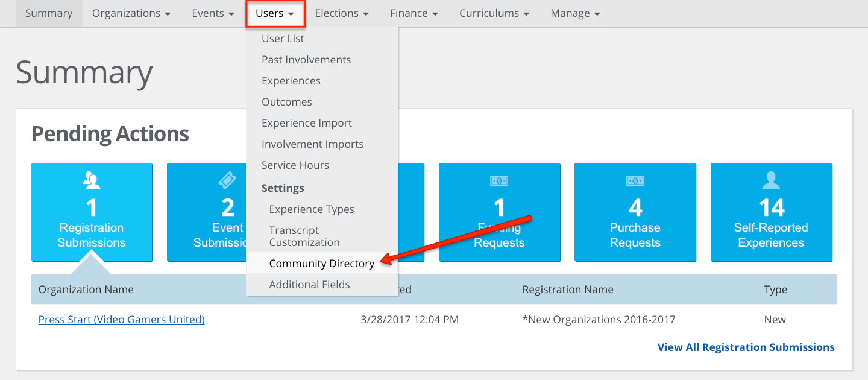Open the Summary tab
This screenshot has height=380, width=868.
(x=49, y=13)
